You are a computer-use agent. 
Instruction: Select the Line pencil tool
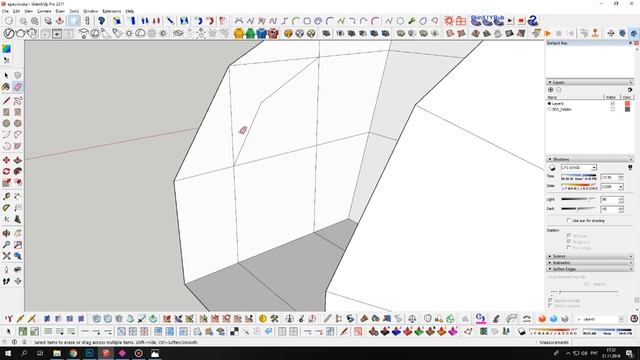coord(6,101)
